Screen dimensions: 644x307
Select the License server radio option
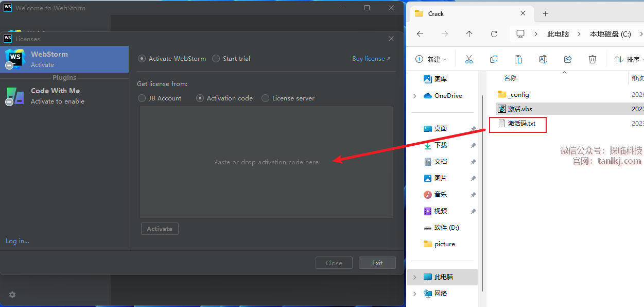266,98
